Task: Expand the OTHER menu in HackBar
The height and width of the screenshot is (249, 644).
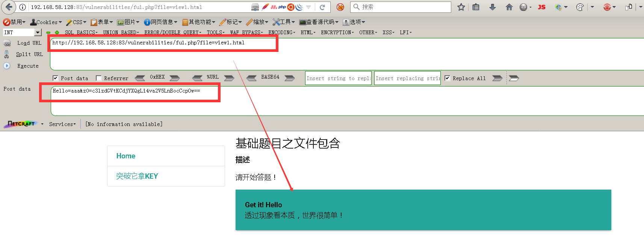Action: click(368, 33)
